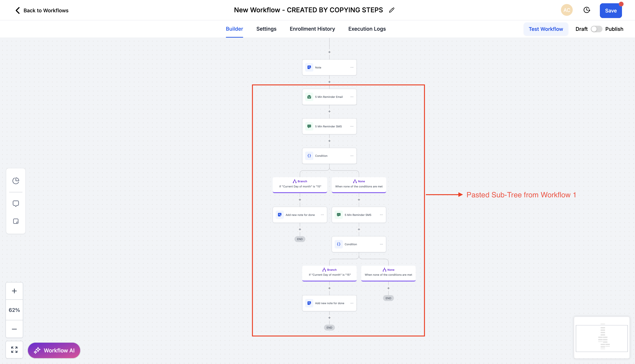
Task: Toggle the Draft/Publish switch
Action: [596, 29]
